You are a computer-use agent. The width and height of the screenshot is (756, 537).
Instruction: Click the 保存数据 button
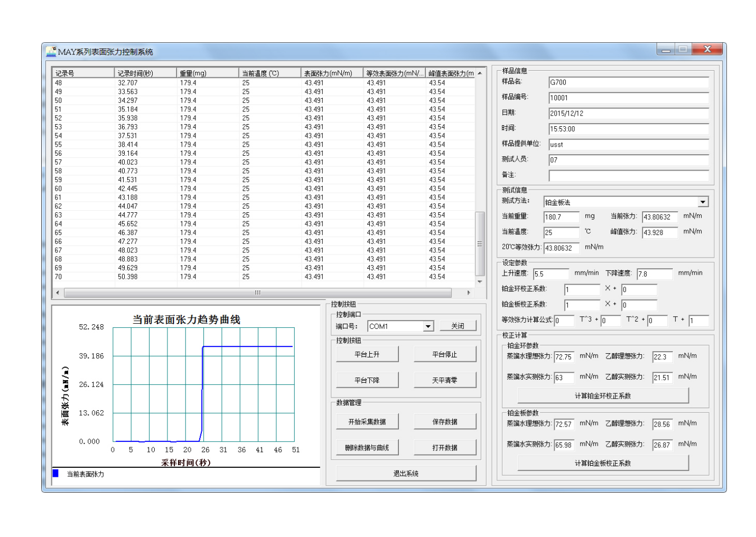click(x=445, y=422)
